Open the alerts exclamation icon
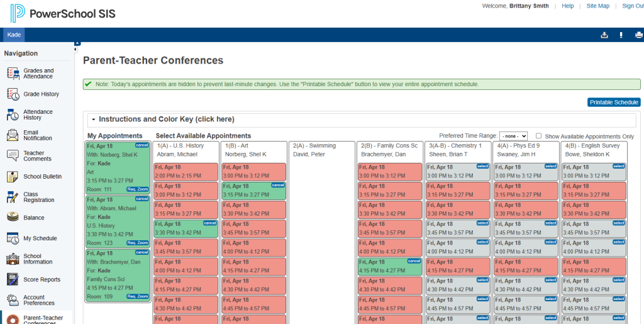This screenshot has height=324, width=644. 621,35
